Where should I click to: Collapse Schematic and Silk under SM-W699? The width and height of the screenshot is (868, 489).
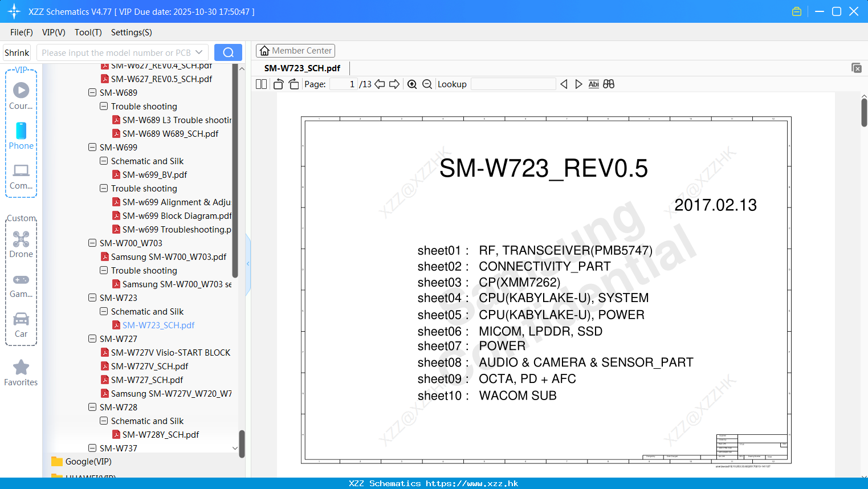pos(104,161)
